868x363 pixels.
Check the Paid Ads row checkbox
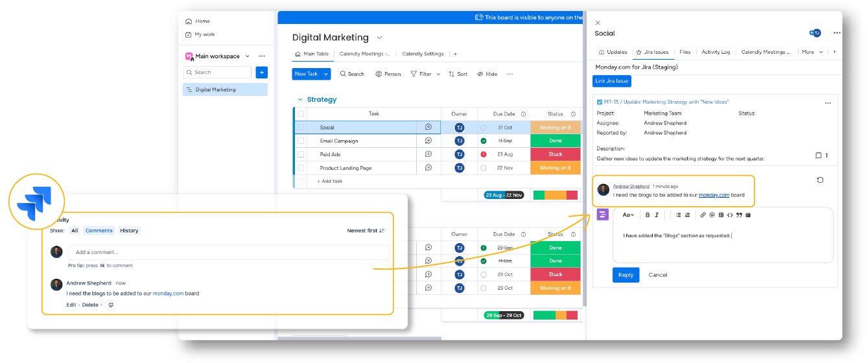pos(301,154)
